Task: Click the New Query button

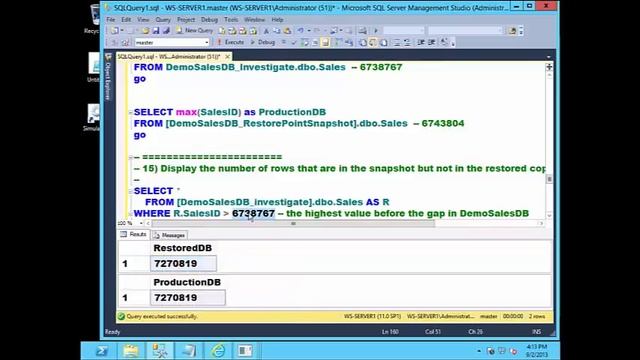Action: tap(195, 31)
